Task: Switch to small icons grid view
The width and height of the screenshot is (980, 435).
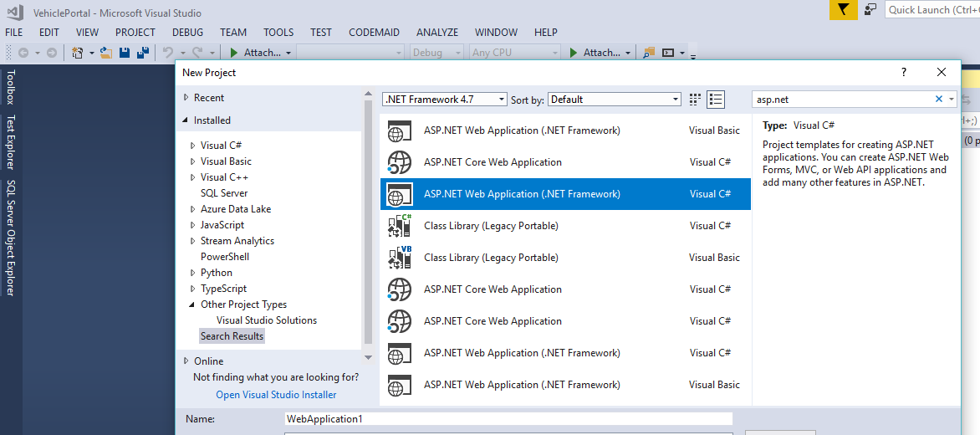Action: [x=695, y=99]
